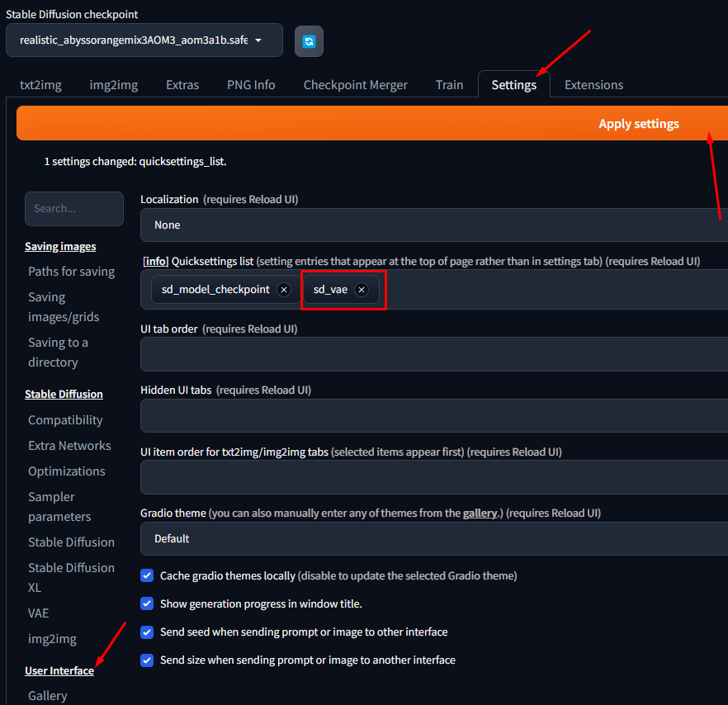Switch to the txt2img tab
Viewport: 728px width, 705px height.
click(x=40, y=84)
